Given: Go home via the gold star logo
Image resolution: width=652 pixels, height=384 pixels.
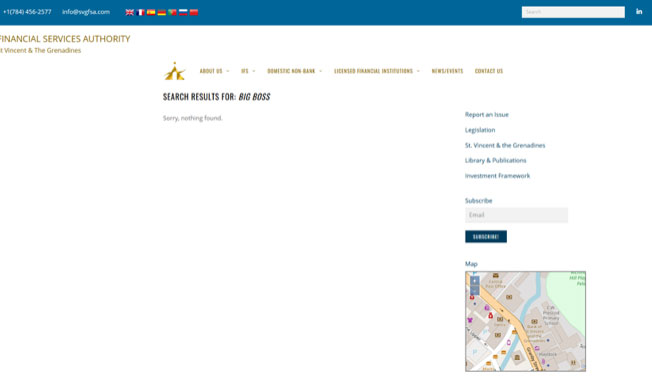Looking at the screenshot, I should pyautogui.click(x=175, y=71).
